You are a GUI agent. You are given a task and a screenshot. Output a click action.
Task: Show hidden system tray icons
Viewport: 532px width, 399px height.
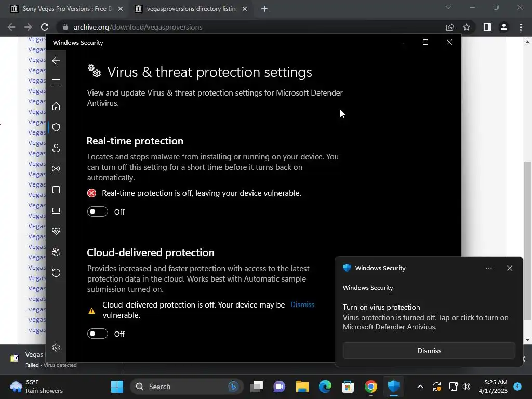(420, 387)
